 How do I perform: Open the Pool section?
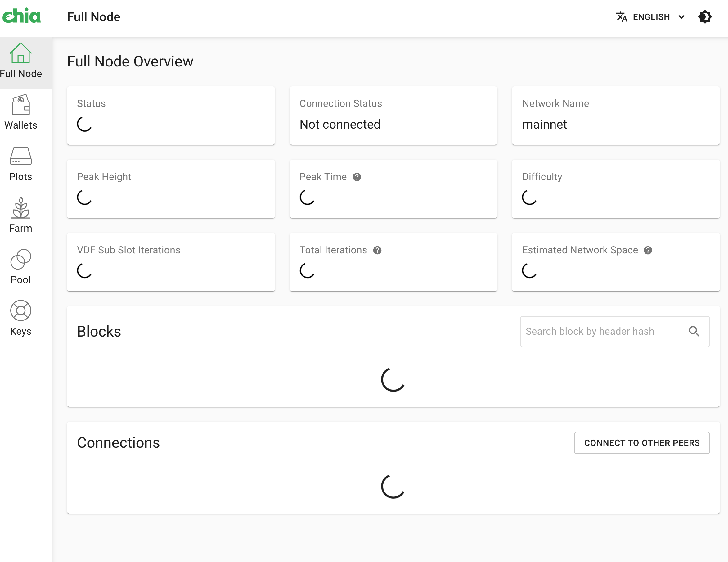21,267
